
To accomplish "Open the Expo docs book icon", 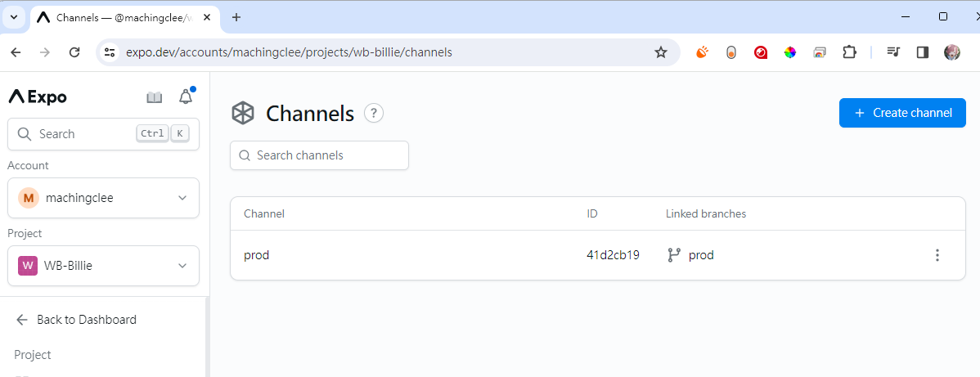I will [155, 96].
